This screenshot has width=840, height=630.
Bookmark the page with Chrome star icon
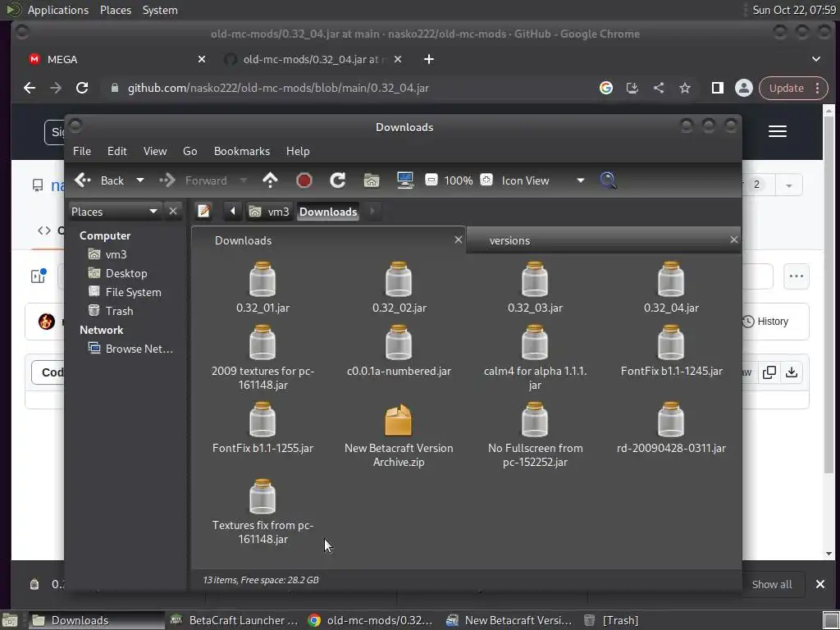(685, 88)
